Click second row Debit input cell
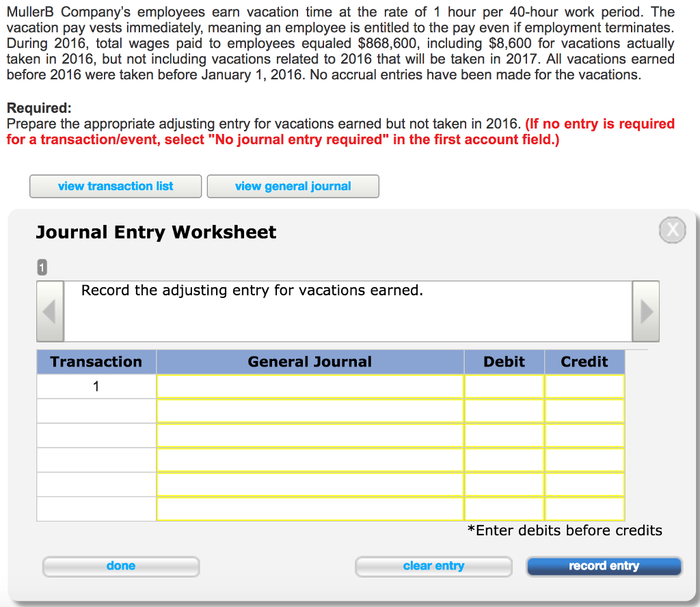This screenshot has width=700, height=607. [x=504, y=411]
